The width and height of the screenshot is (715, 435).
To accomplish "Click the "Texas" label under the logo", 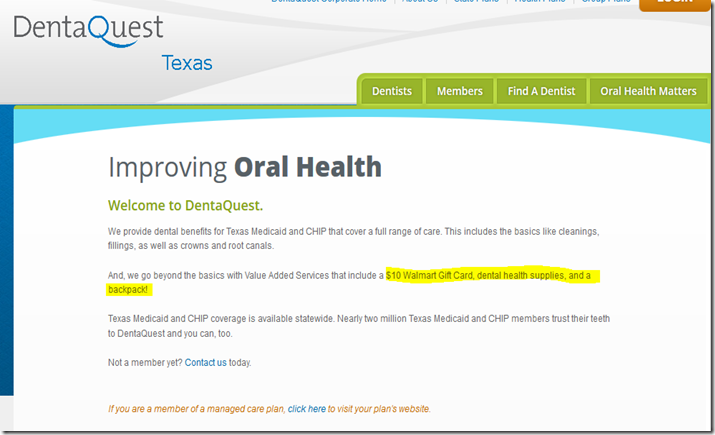I will (187, 63).
